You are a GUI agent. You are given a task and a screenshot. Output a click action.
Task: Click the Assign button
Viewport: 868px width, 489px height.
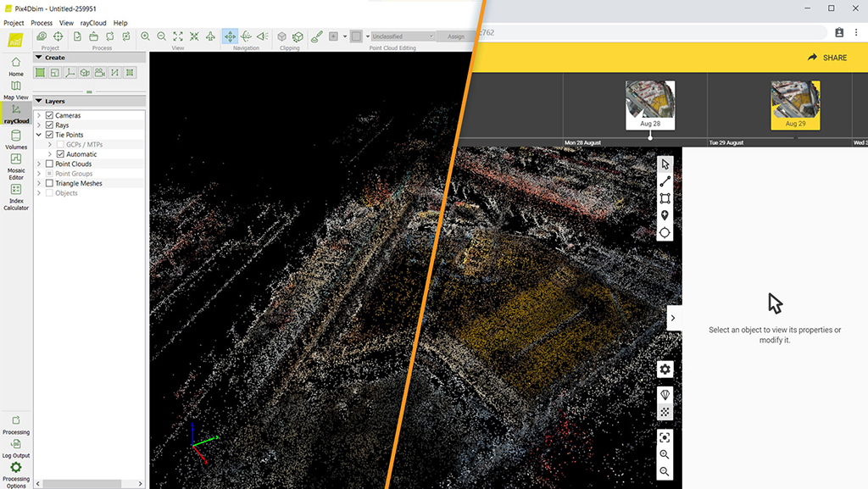(455, 36)
